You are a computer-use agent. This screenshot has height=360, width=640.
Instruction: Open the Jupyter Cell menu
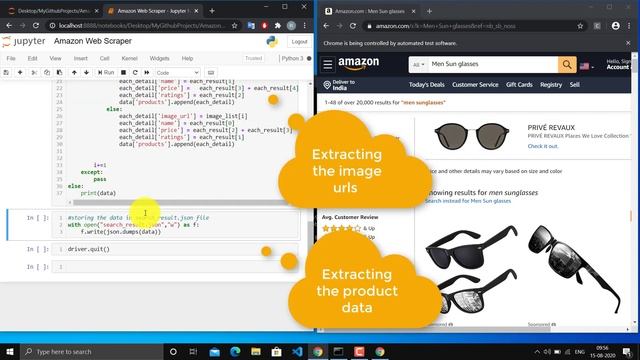point(104,58)
